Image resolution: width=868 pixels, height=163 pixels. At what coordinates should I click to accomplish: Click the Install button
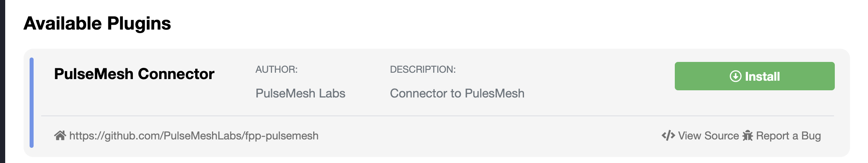(754, 76)
